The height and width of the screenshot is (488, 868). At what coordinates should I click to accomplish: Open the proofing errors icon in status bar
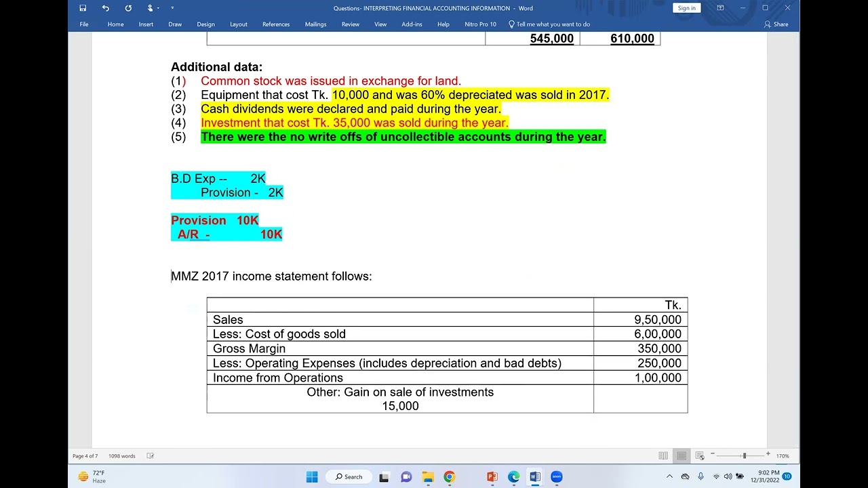(x=151, y=456)
